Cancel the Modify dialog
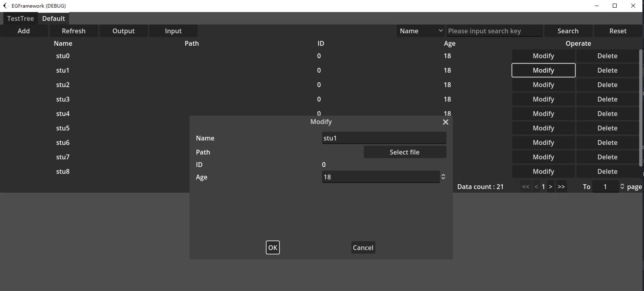The width and height of the screenshot is (644, 291). (x=363, y=248)
